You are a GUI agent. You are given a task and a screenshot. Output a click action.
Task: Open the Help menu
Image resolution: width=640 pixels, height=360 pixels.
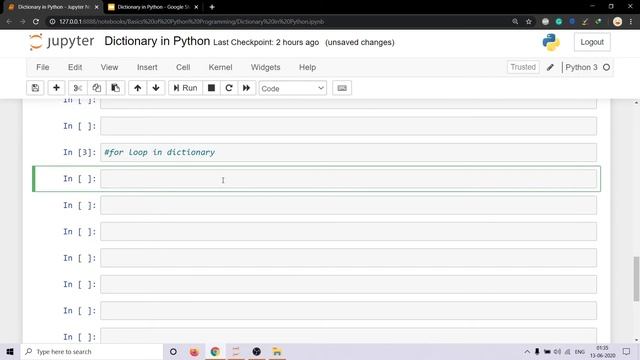307,67
